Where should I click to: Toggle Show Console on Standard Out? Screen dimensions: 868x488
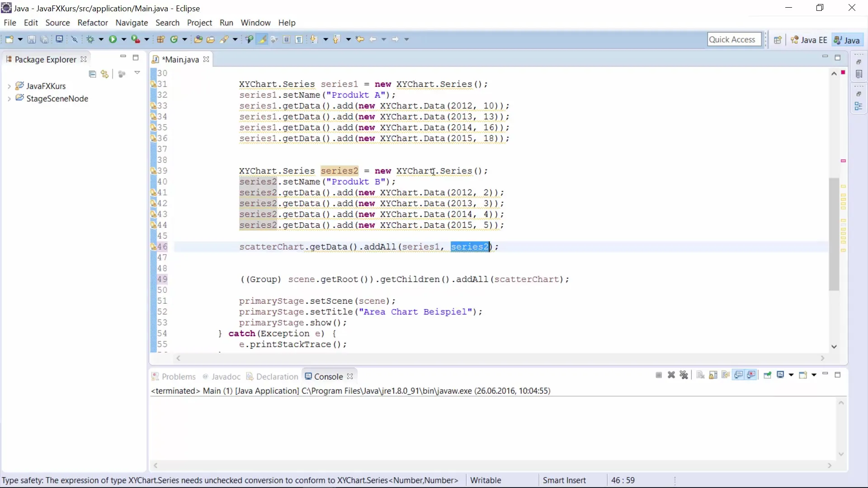click(x=739, y=375)
